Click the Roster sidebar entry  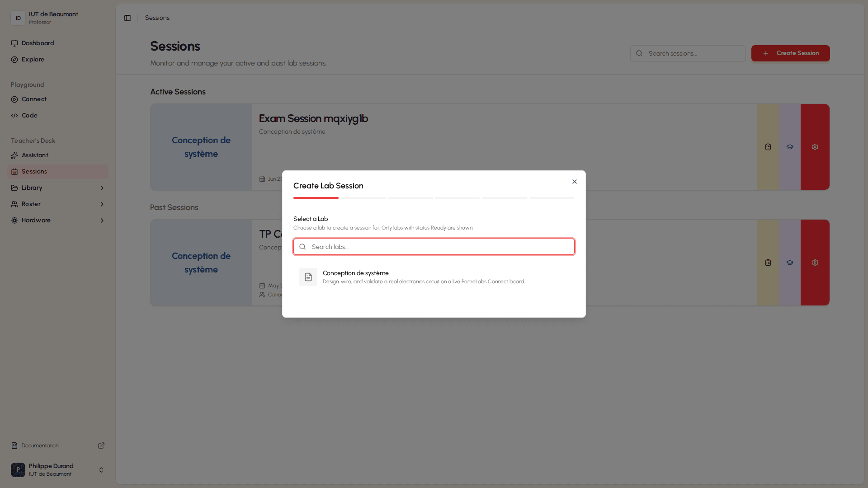58,204
